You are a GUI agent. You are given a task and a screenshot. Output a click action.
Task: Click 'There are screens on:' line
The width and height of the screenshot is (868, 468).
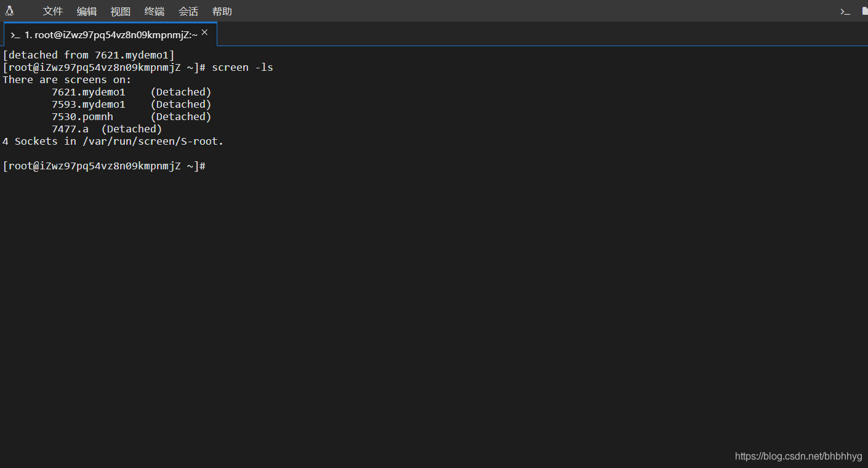67,79
